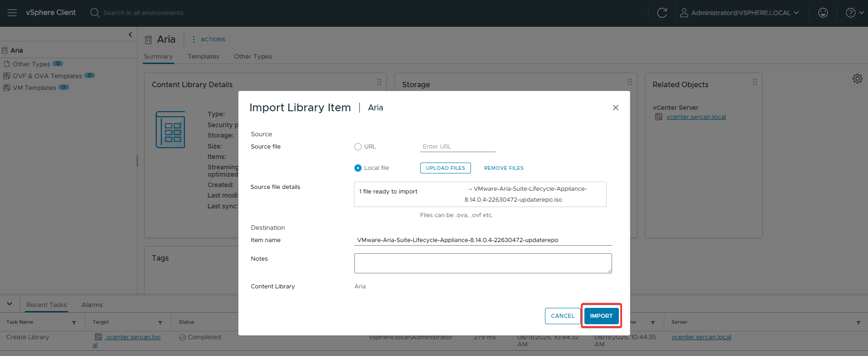
Task: Open the vcenter.sercan.local link under Related Objects
Action: (696, 117)
